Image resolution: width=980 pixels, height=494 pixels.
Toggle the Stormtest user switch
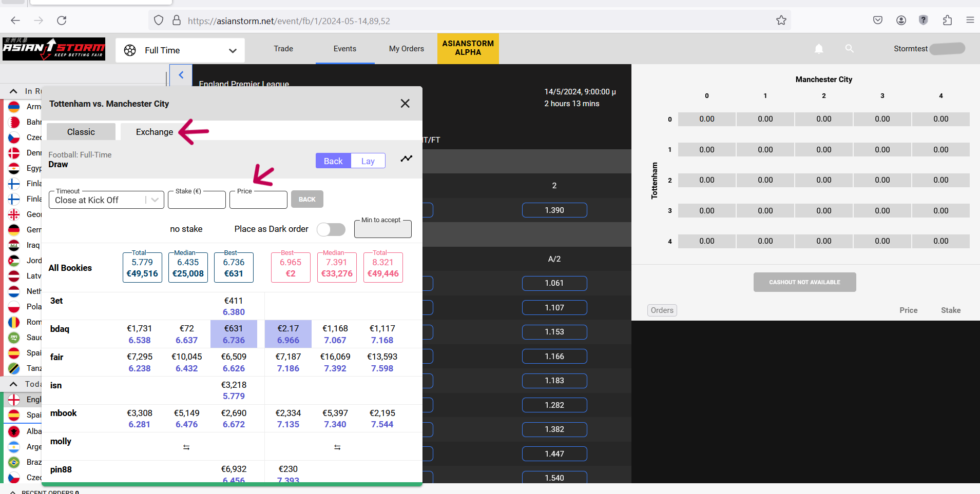click(947, 49)
